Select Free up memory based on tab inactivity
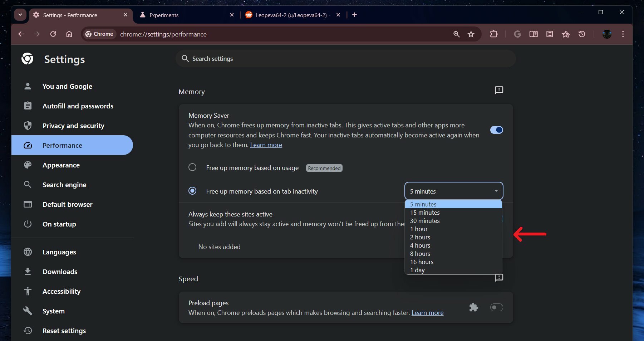 coord(192,191)
